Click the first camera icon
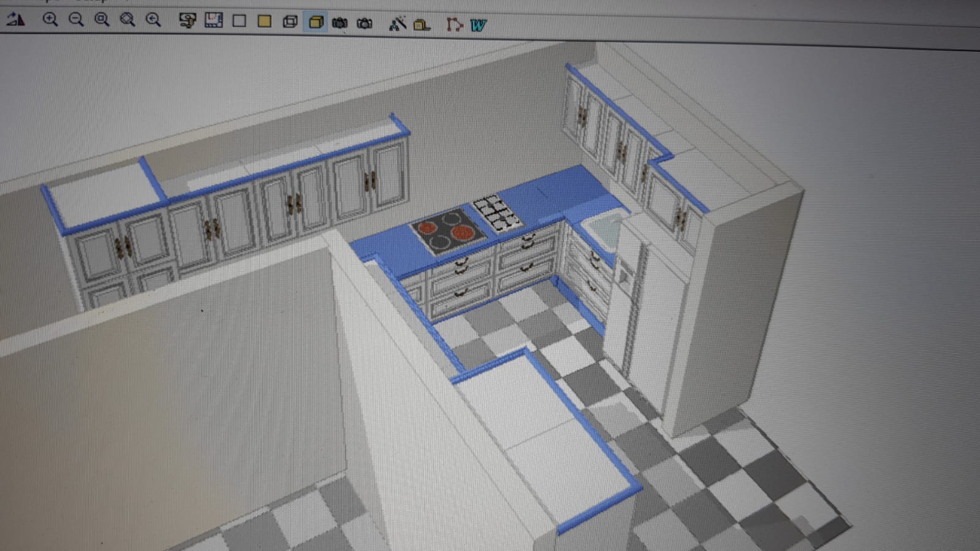 [340, 23]
